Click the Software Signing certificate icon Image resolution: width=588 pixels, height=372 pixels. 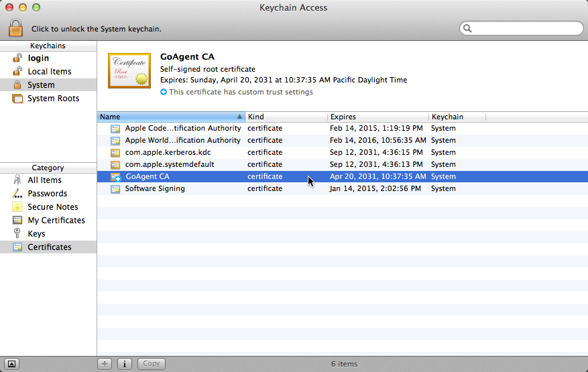click(x=115, y=189)
